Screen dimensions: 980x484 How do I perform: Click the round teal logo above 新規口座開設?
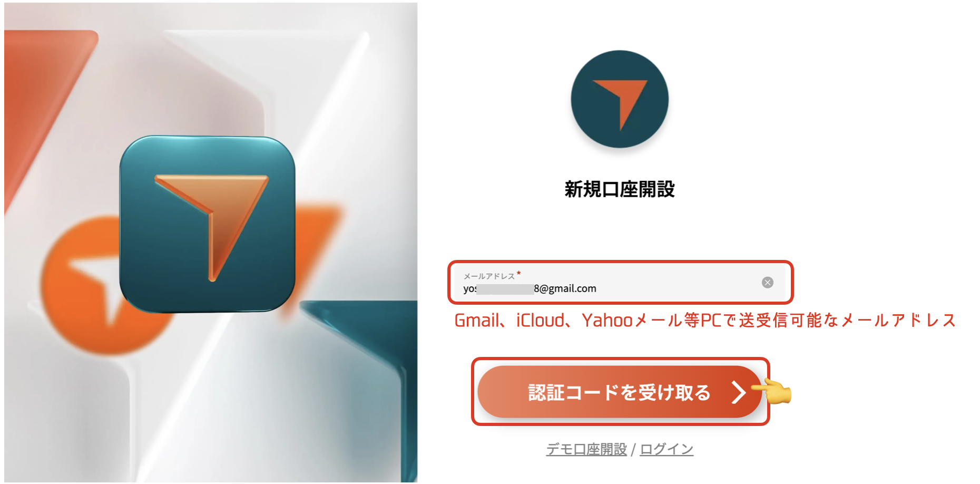click(x=620, y=99)
